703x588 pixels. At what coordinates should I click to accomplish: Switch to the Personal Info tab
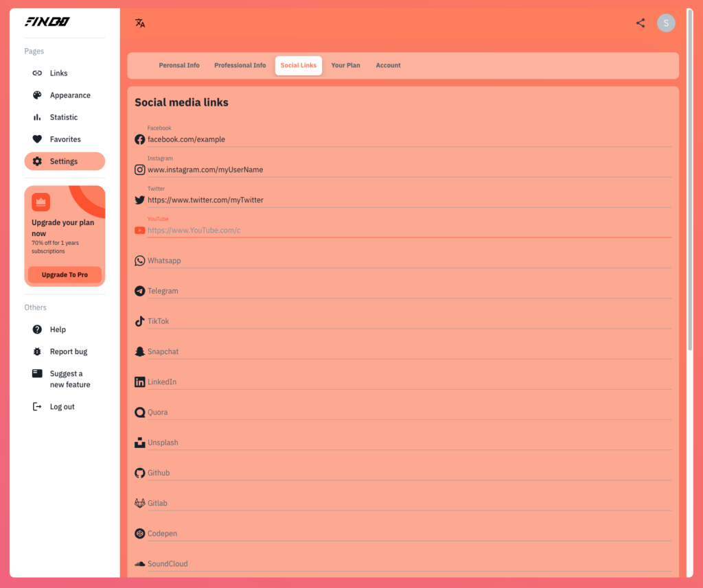pos(179,65)
